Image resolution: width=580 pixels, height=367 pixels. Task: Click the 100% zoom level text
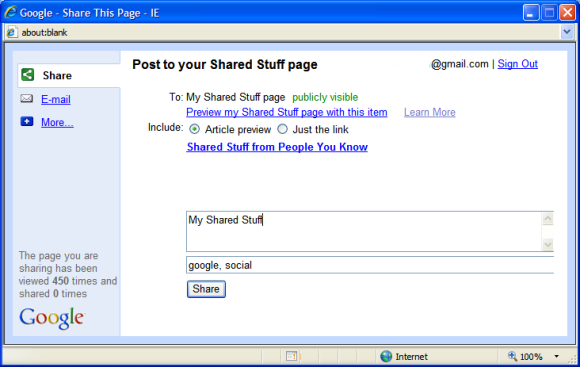531,357
